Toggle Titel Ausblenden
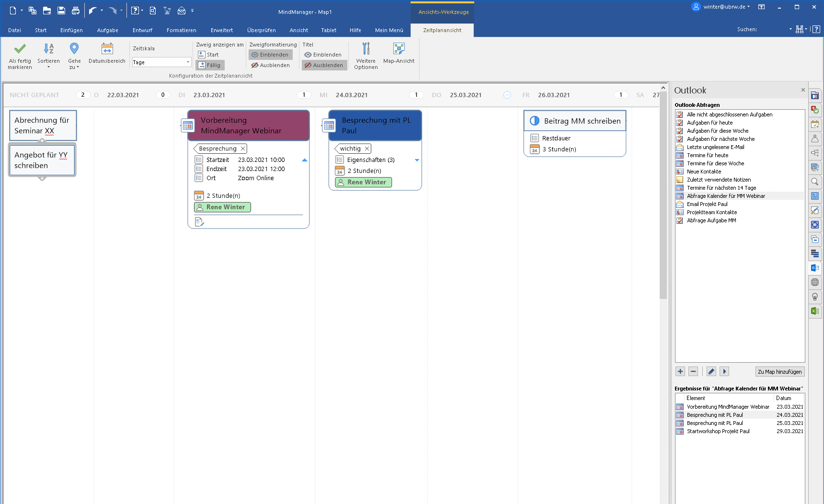Viewport: 824px width, 504px height. [x=324, y=65]
